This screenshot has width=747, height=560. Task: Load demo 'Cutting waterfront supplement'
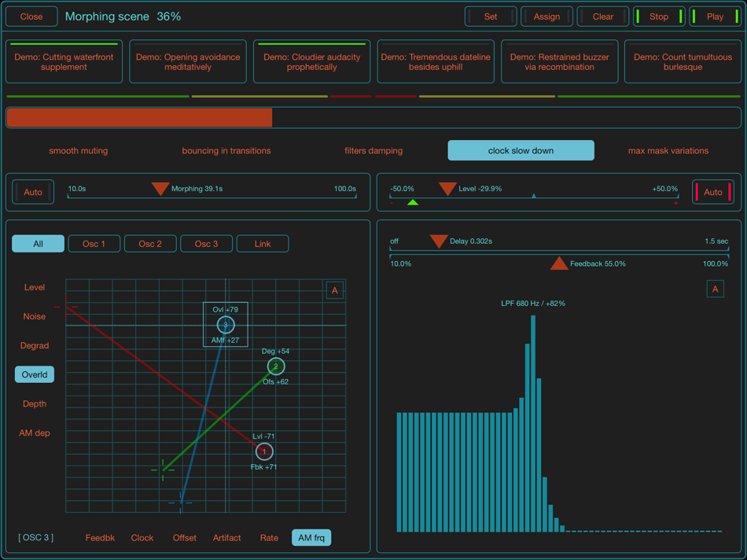pyautogui.click(x=64, y=62)
